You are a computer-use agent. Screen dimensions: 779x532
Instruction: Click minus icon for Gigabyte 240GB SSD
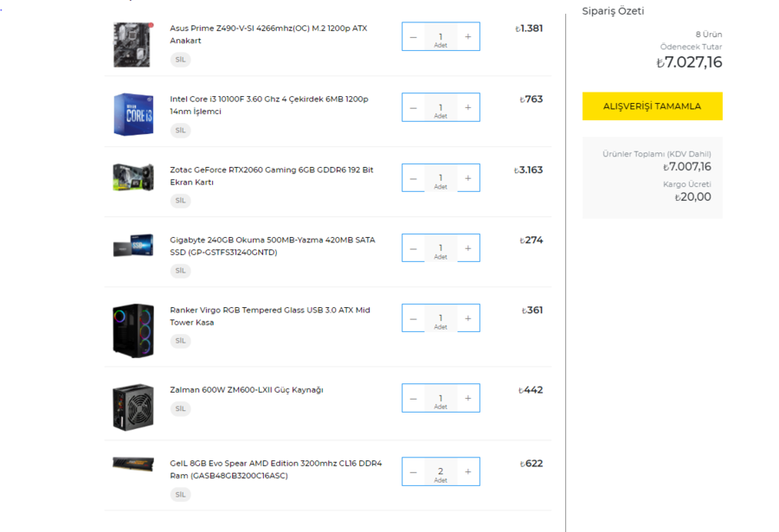click(x=414, y=248)
